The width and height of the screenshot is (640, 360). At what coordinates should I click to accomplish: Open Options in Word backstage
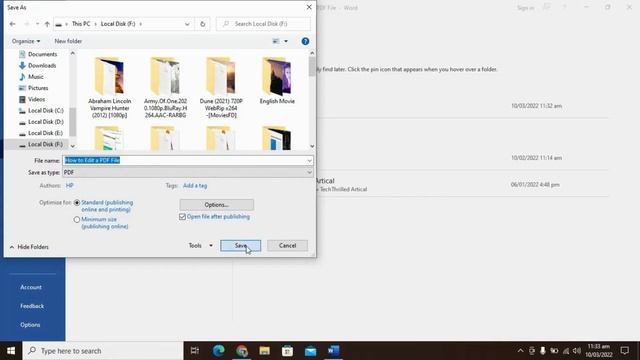[30, 325]
